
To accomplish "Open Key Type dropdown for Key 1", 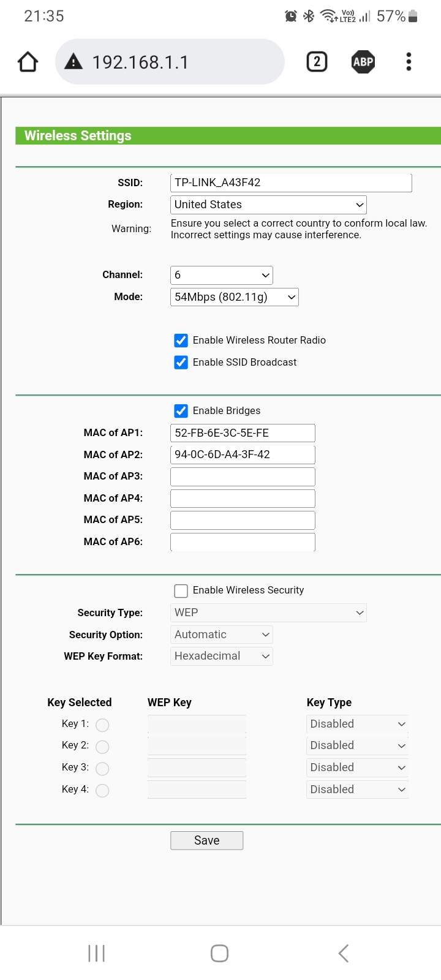I will point(357,724).
